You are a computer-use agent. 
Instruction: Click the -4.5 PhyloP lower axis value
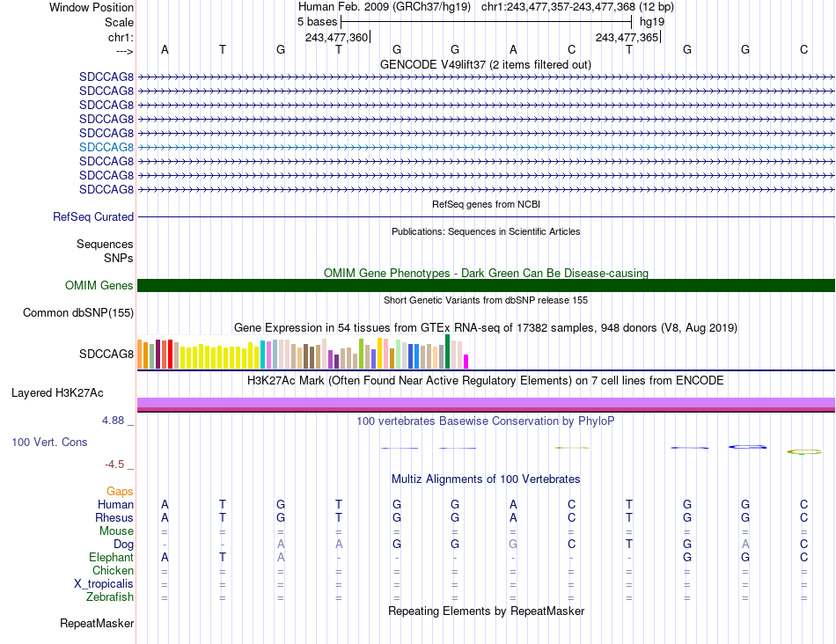pos(114,465)
